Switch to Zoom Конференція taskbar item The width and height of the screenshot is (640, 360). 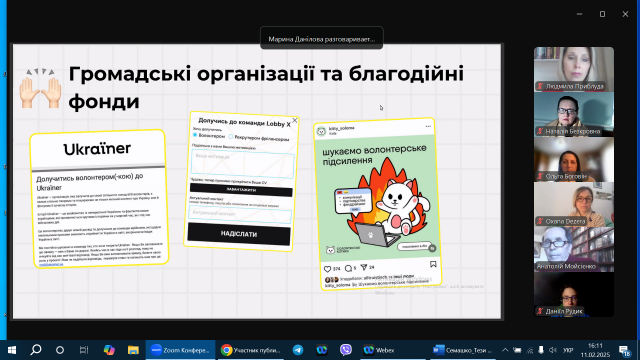click(180, 350)
